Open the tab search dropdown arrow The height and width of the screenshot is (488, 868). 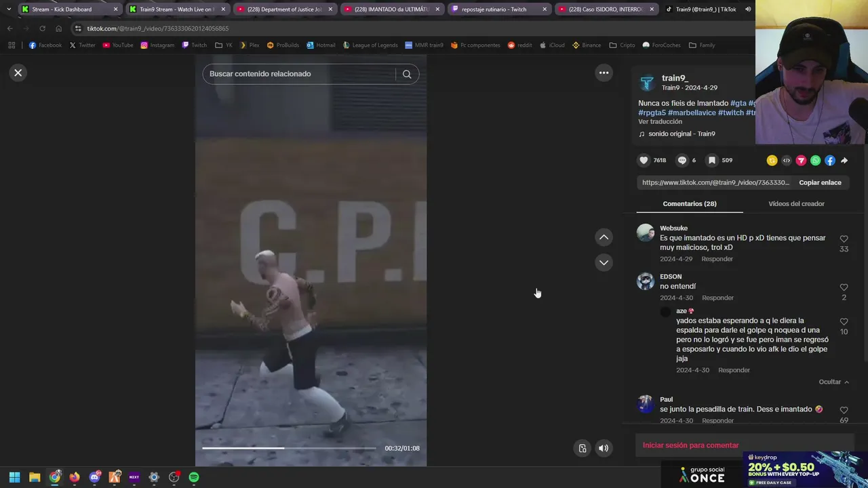point(9,9)
